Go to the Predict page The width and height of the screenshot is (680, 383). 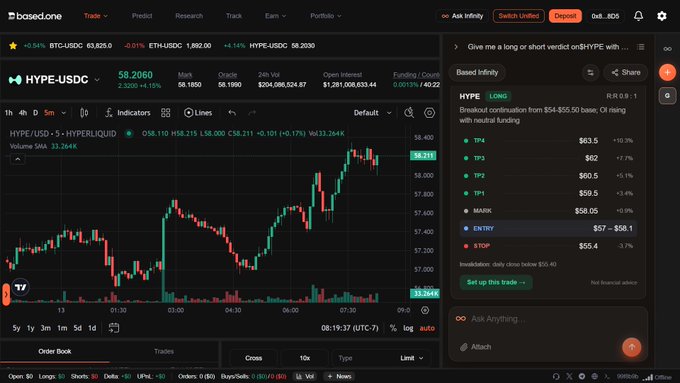point(142,16)
